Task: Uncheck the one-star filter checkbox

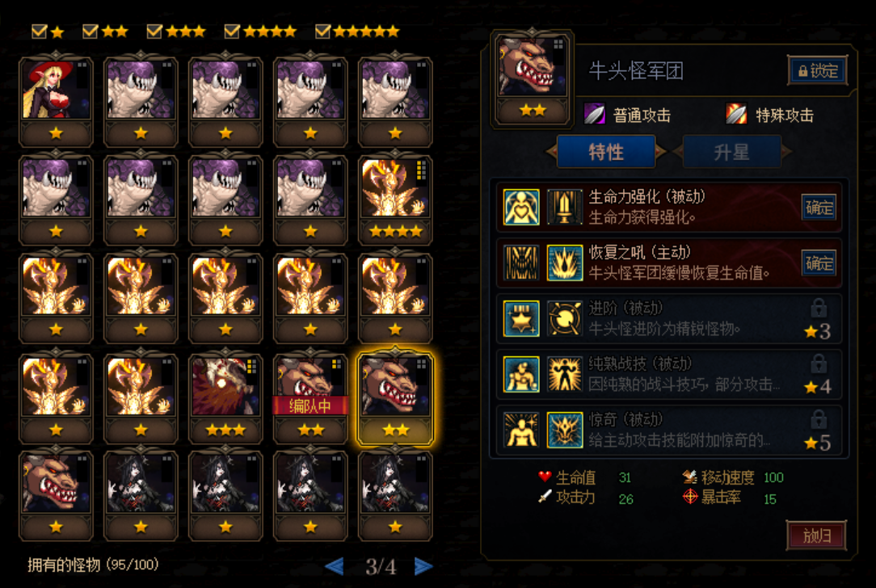Action: tap(39, 31)
